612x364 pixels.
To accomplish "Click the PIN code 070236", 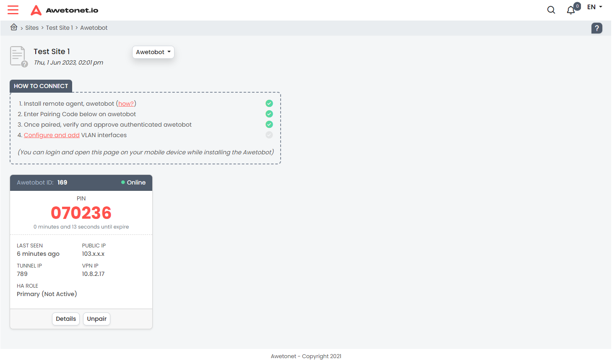I will pyautogui.click(x=81, y=213).
